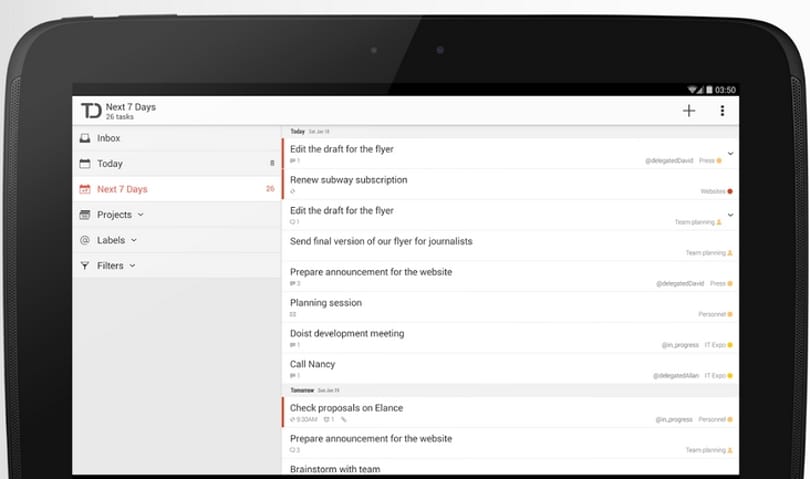Click the recurring icon under Renew subway subscription
The width and height of the screenshot is (810, 479).
click(292, 191)
